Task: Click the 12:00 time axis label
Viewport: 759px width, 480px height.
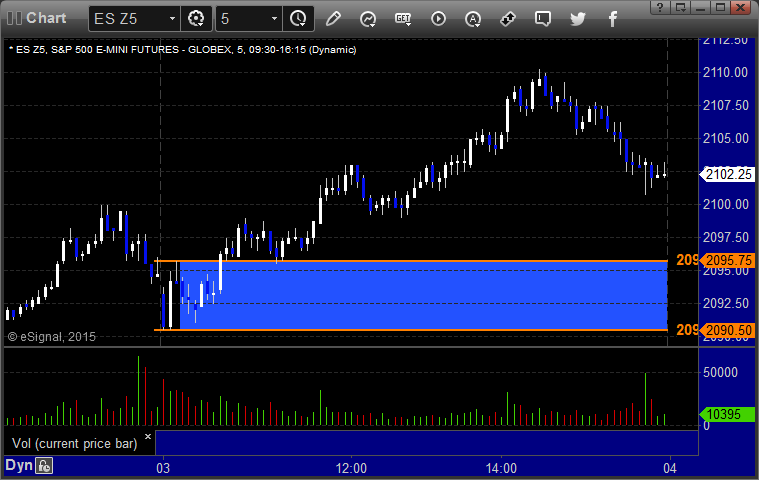Action: click(x=351, y=468)
